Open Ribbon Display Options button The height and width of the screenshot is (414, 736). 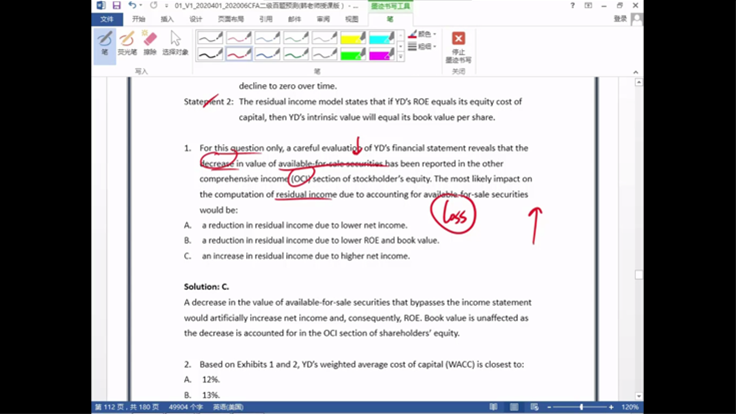click(x=588, y=6)
